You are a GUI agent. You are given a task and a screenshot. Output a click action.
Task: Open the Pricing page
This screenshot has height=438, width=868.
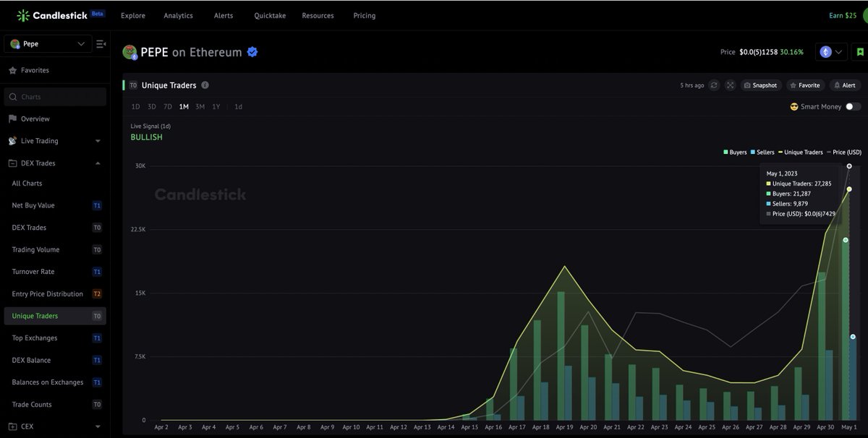365,15
